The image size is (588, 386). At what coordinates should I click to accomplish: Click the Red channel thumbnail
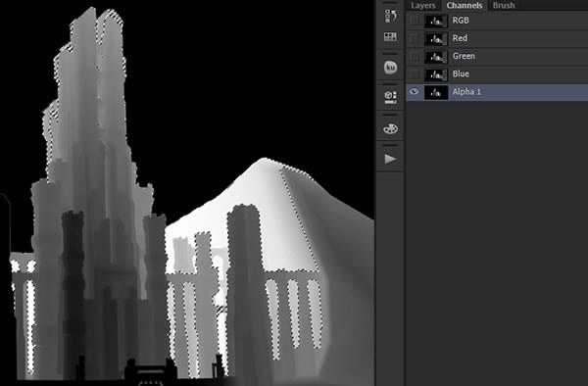(x=436, y=38)
